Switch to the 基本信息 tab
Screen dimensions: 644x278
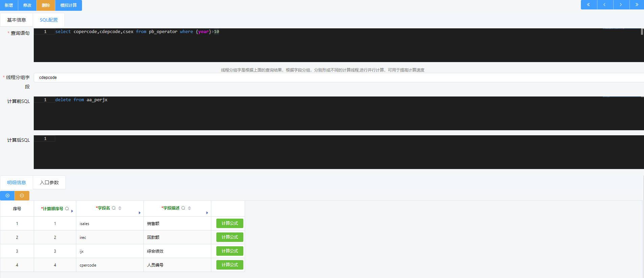click(x=17, y=20)
